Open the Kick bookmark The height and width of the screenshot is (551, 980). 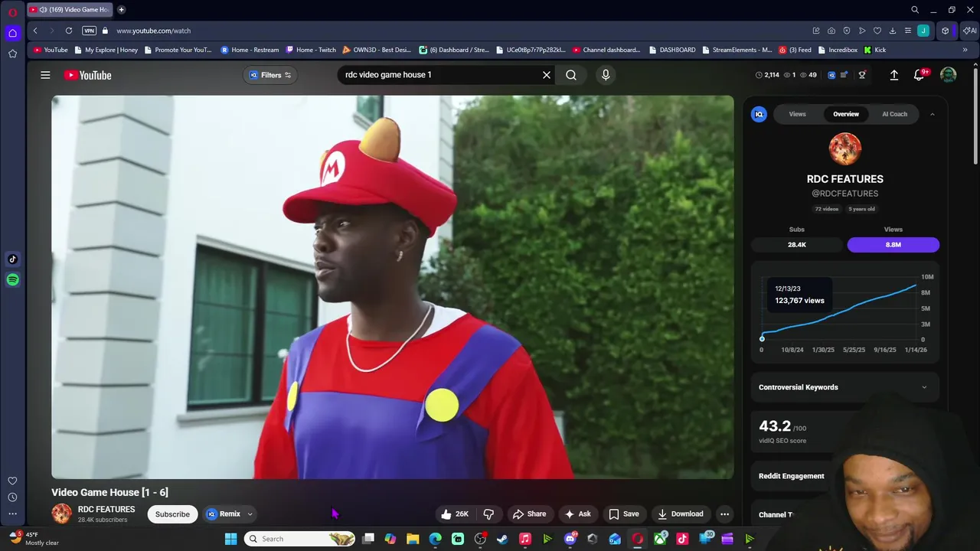click(x=875, y=50)
